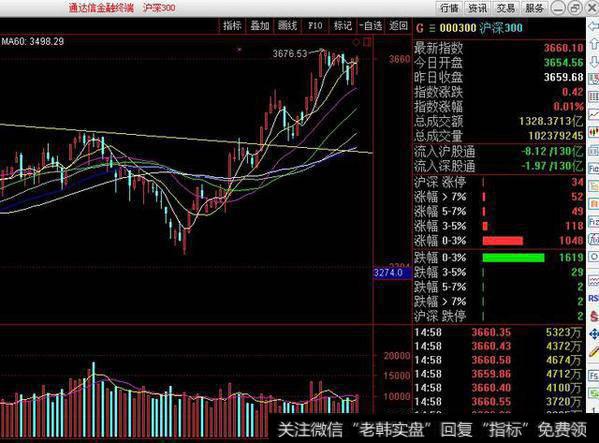
Task: Switch to line chart via sidebar icon
Action: [x=594, y=114]
